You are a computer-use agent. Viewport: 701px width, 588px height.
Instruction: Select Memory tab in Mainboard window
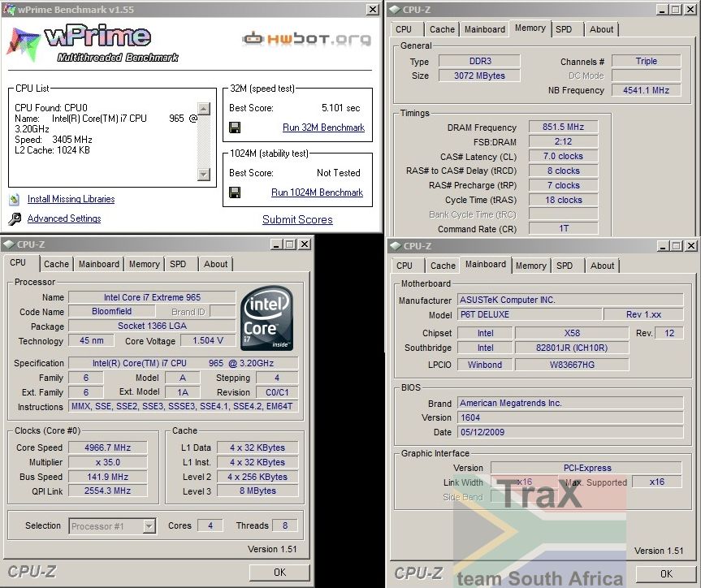(x=530, y=265)
